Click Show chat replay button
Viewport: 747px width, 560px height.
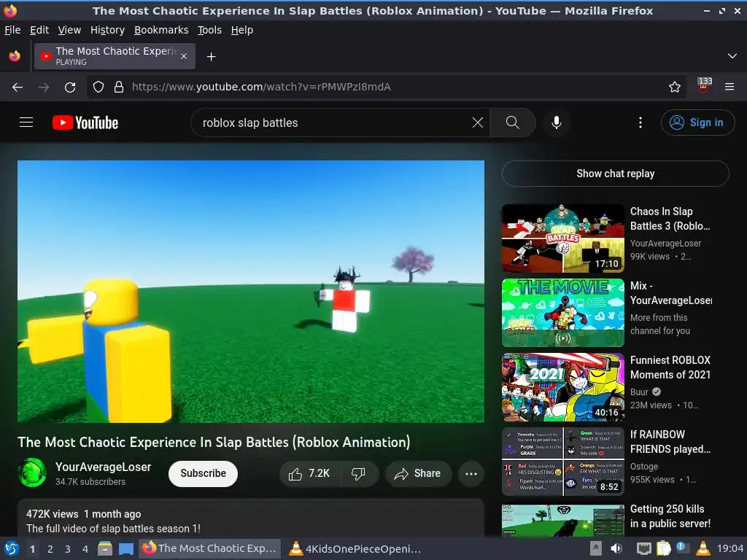[615, 174]
